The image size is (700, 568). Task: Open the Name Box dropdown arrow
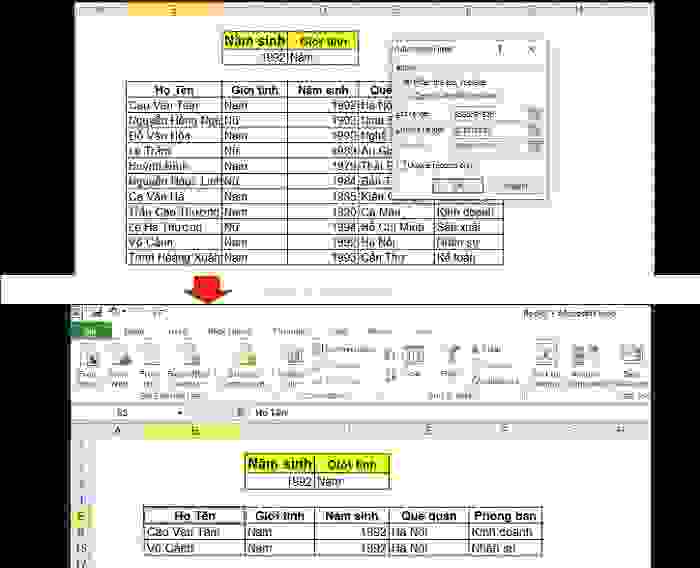click(x=179, y=412)
